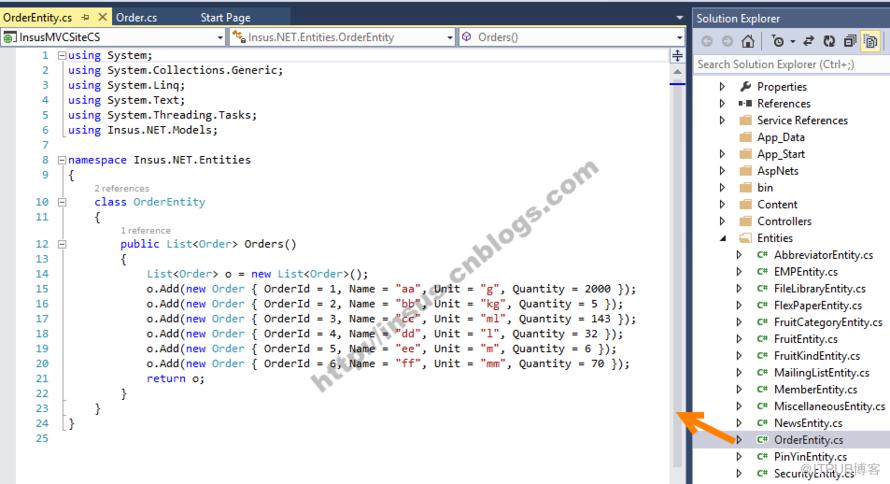This screenshot has width=890, height=484.
Task: Collapse the Entities folder in the tree
Action: click(723, 238)
